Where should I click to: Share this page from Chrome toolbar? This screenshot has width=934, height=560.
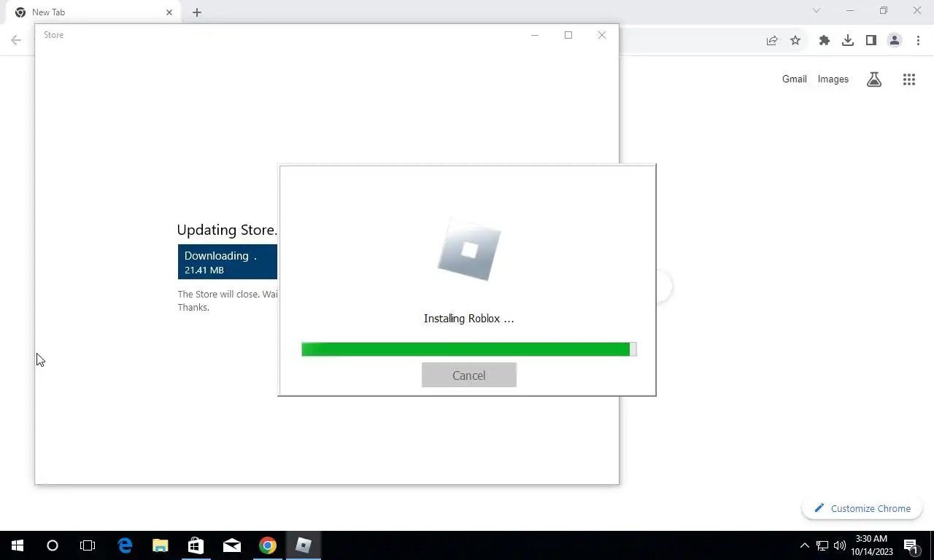(x=772, y=41)
